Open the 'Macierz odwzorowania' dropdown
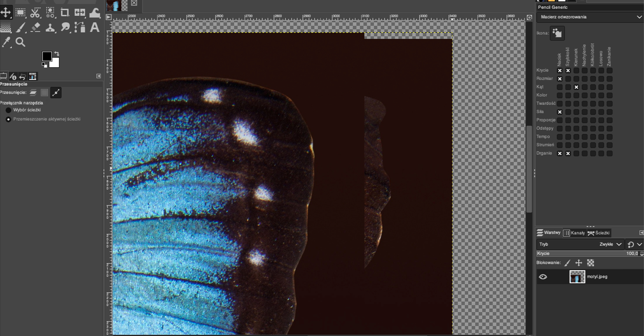Viewport: 644px width, 336px height. 590,17
